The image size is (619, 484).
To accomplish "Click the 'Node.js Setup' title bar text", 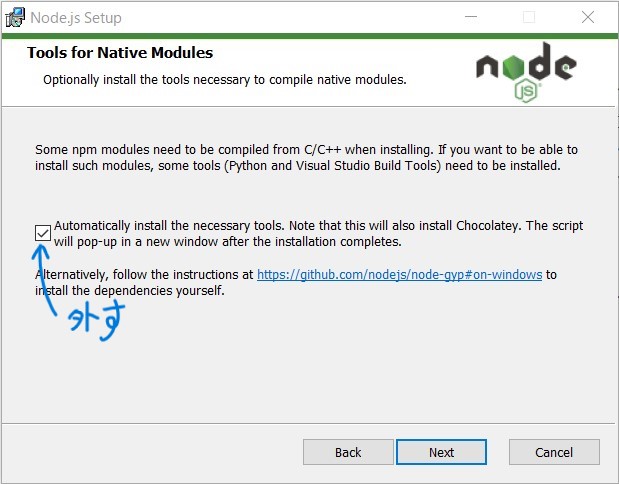I will [x=76, y=18].
